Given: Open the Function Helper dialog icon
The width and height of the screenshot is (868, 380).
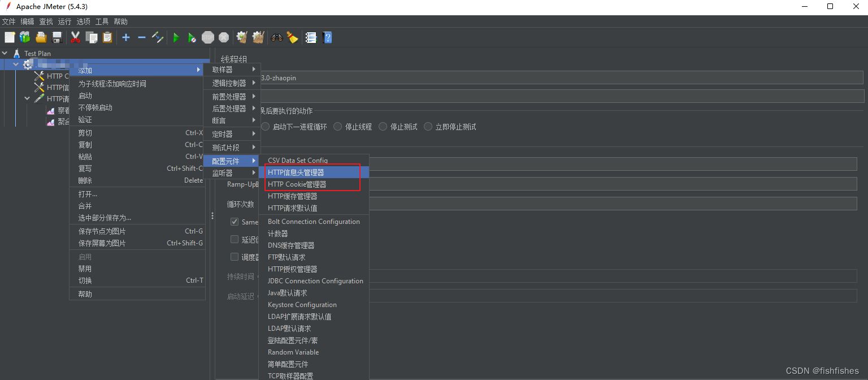Looking at the screenshot, I should [x=311, y=37].
